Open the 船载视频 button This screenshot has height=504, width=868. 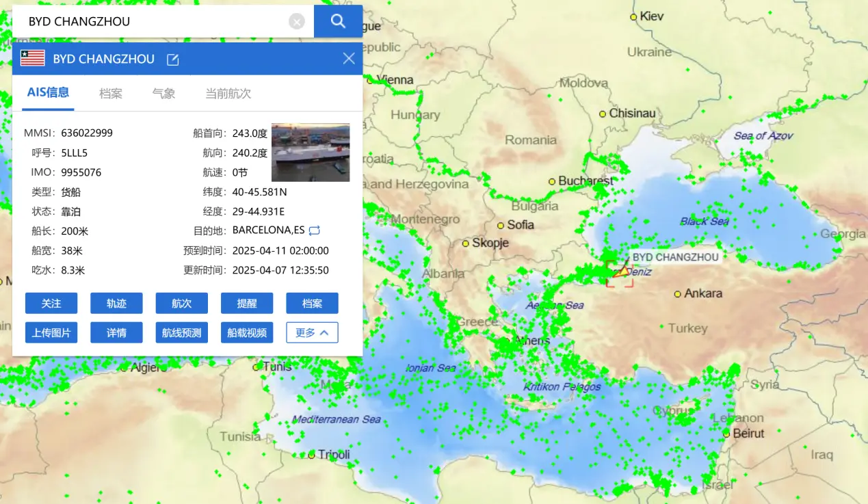(x=247, y=332)
